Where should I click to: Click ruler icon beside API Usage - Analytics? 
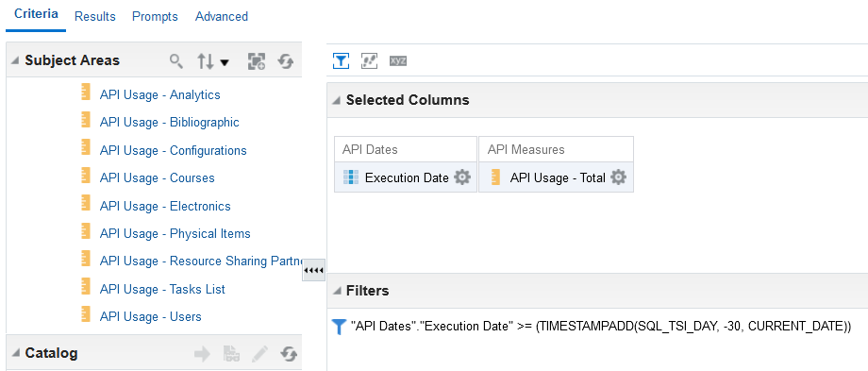(x=85, y=93)
